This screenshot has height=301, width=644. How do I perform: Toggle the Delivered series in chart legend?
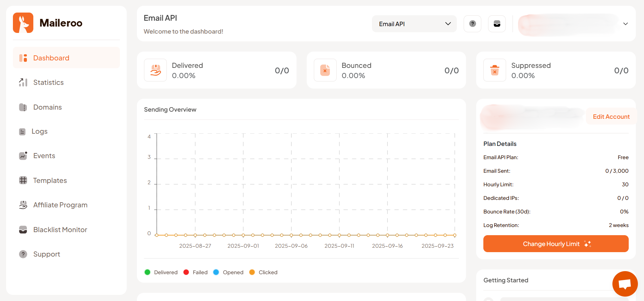(x=147, y=272)
